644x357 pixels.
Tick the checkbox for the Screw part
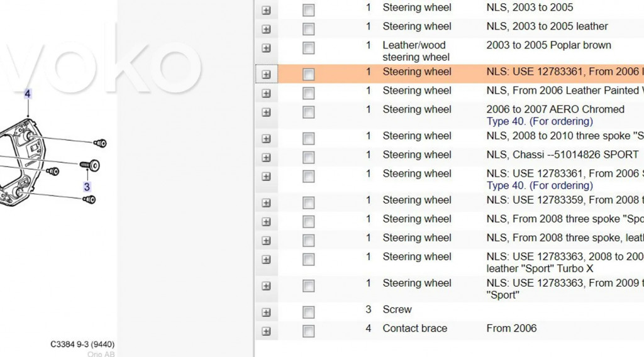308,312
